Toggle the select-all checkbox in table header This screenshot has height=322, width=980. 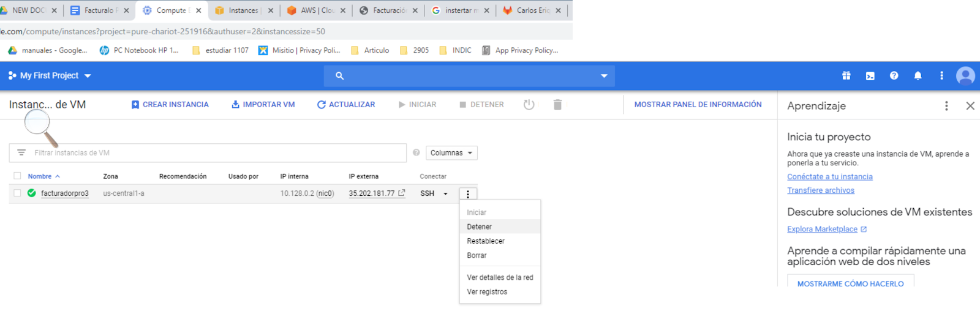point(17,176)
